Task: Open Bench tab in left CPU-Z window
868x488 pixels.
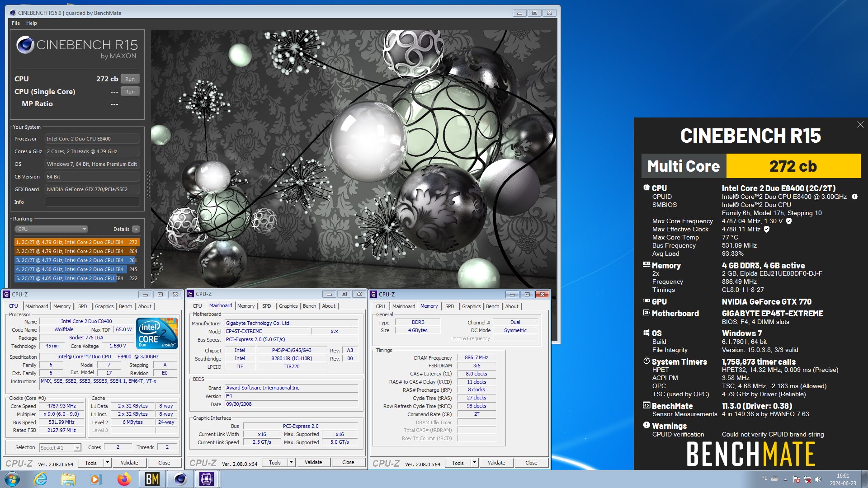Action: (126, 306)
